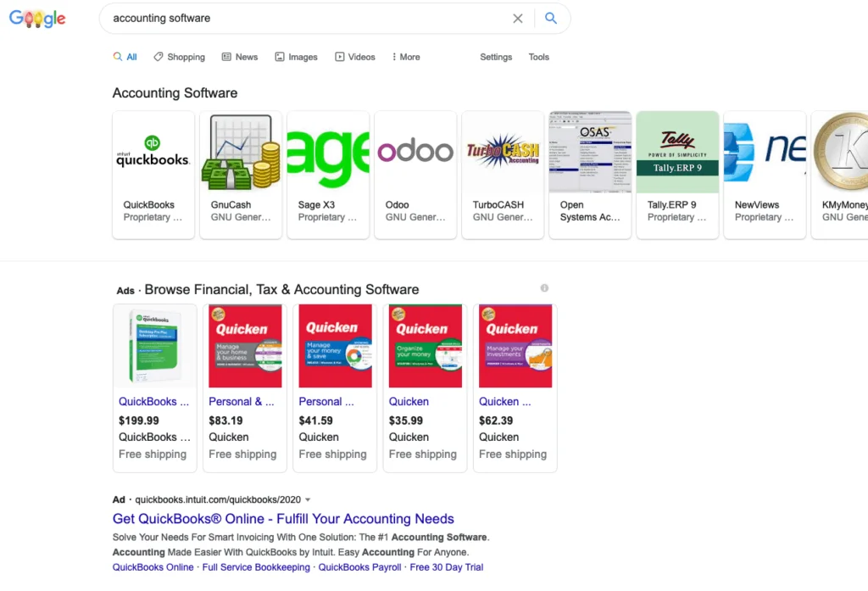The width and height of the screenshot is (868, 591).
Task: Open the 'Personal ...' $41.59 ad link
Action: tap(326, 402)
